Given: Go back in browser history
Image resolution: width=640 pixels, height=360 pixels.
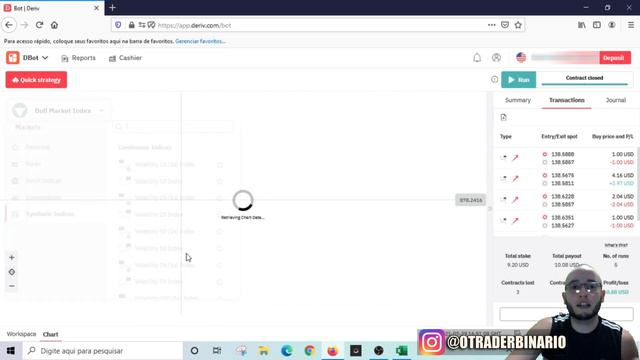Looking at the screenshot, I should point(9,25).
